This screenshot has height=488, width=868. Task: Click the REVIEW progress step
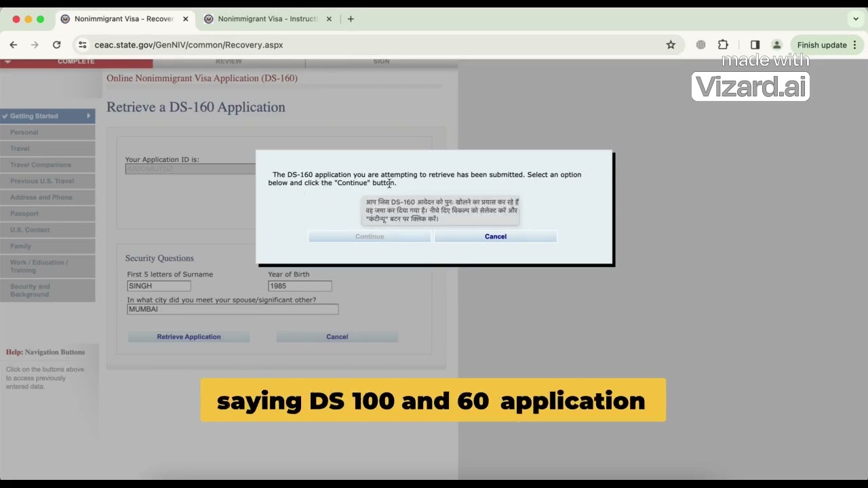[229, 62]
